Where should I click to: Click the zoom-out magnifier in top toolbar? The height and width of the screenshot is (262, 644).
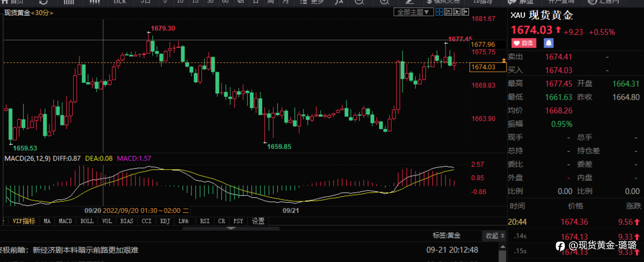pos(359,2)
